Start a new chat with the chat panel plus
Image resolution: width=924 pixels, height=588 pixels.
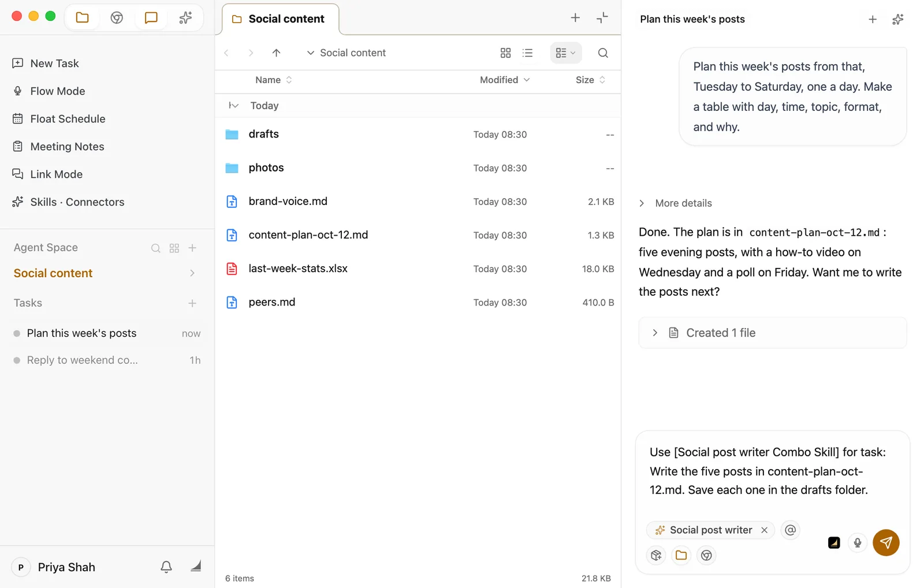[x=873, y=20]
